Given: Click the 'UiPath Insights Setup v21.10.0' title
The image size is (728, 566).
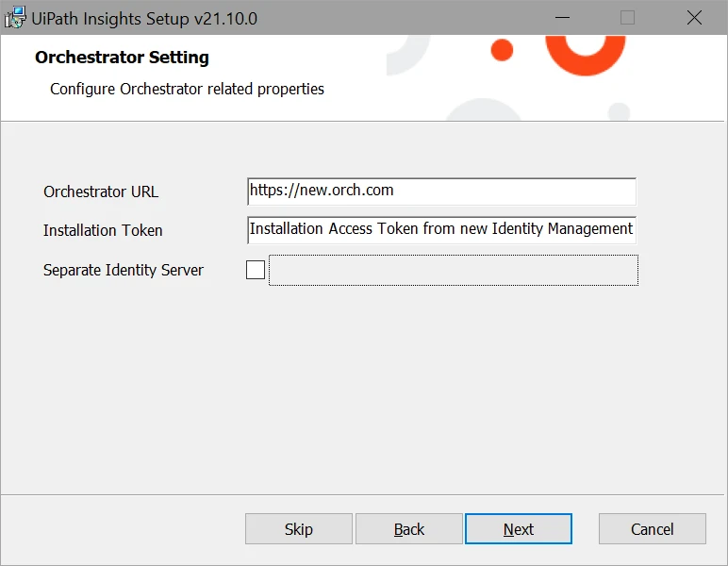Looking at the screenshot, I should pos(144,19).
